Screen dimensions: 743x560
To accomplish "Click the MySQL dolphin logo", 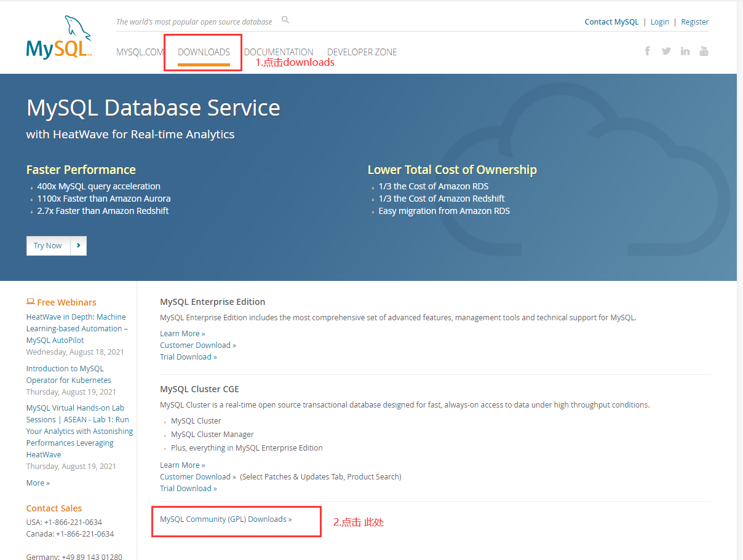I will (59, 37).
